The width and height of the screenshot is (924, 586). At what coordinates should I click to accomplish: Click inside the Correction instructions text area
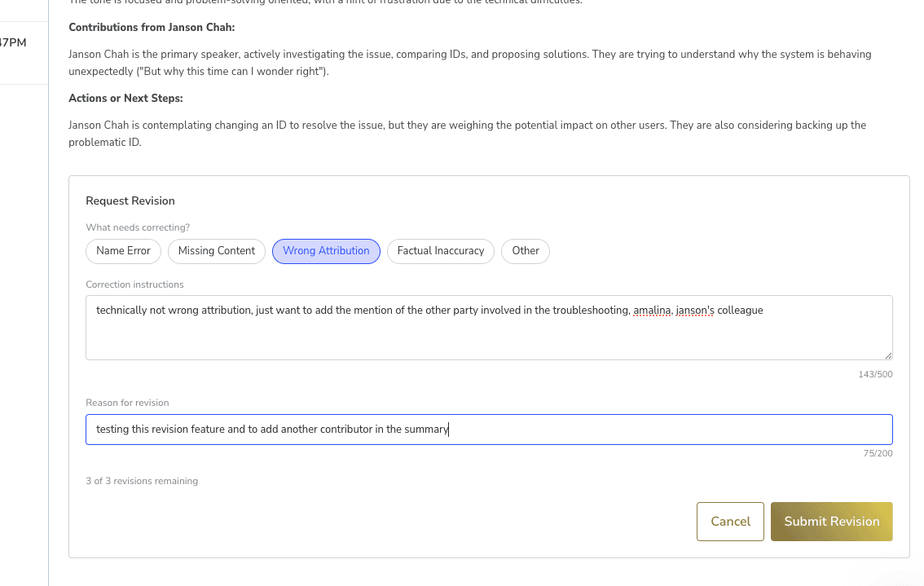click(x=489, y=336)
